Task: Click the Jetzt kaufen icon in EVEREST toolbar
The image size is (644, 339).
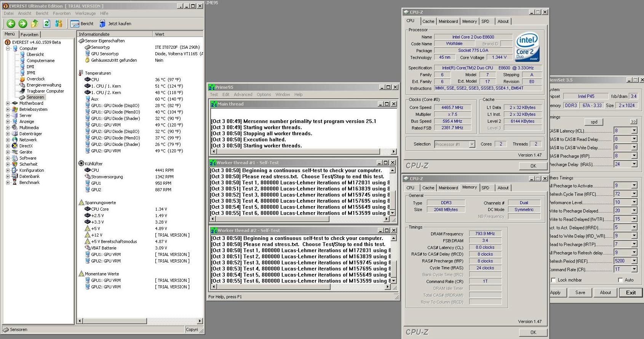Action: [102, 24]
